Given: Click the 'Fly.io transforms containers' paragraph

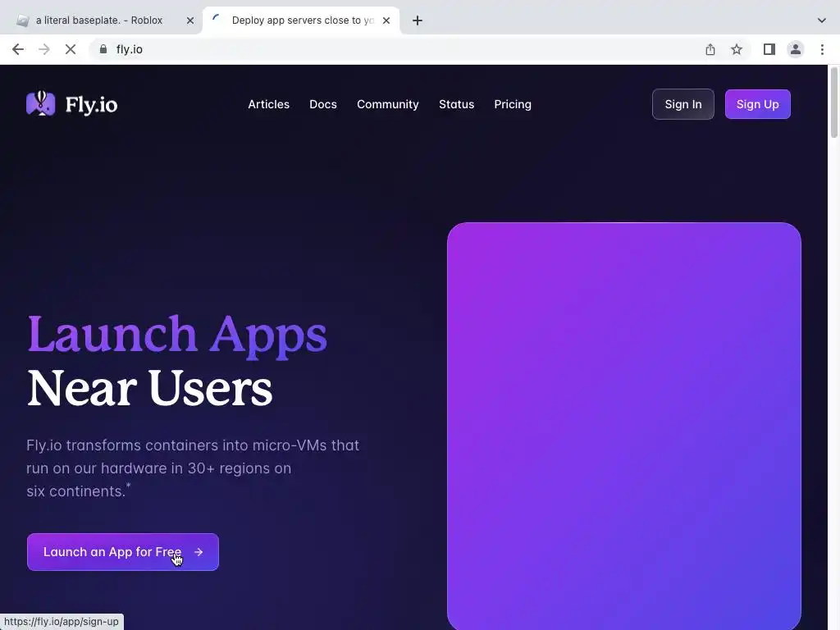Looking at the screenshot, I should point(193,468).
